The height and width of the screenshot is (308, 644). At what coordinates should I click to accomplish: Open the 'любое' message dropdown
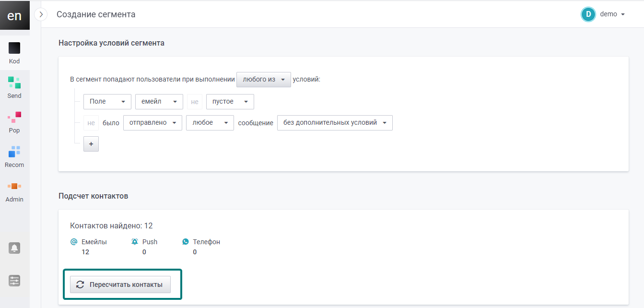pos(210,123)
